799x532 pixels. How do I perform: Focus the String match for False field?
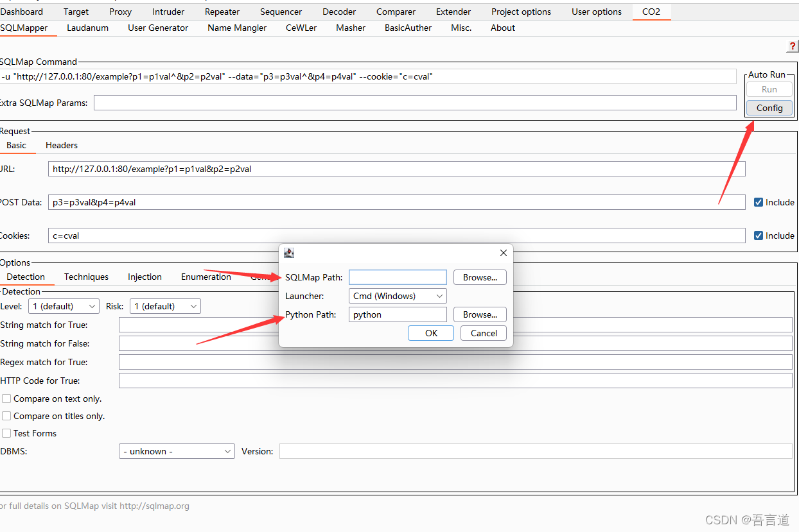point(455,343)
